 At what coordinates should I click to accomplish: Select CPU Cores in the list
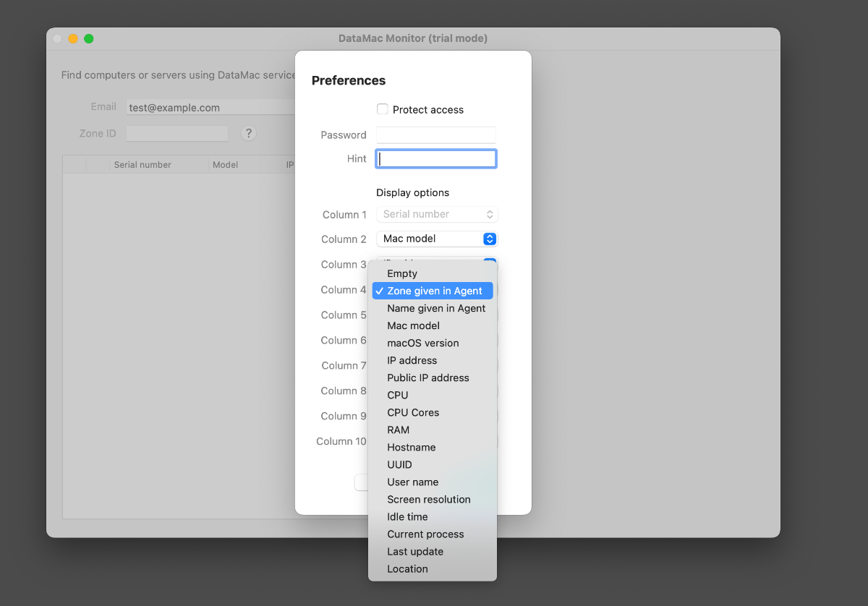[x=433, y=412]
